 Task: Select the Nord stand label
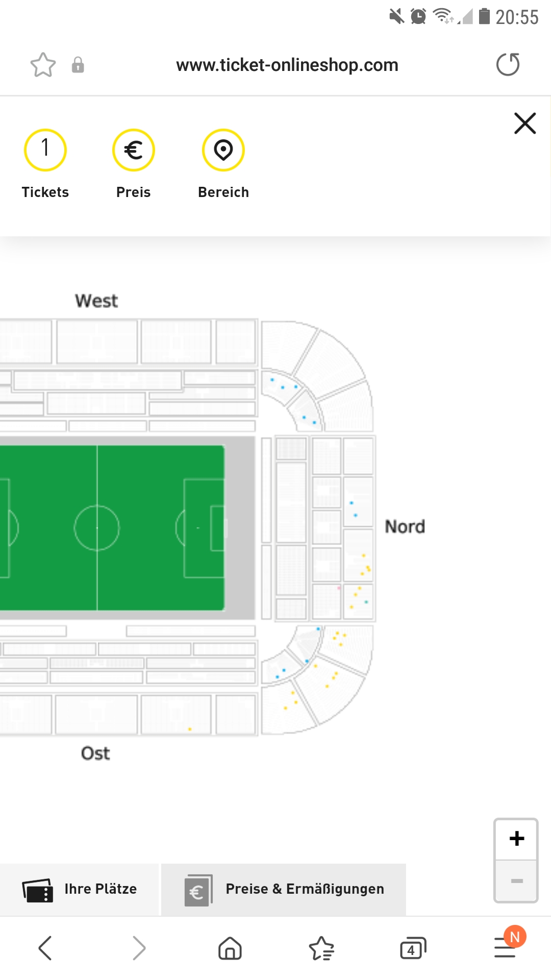pyautogui.click(x=405, y=527)
